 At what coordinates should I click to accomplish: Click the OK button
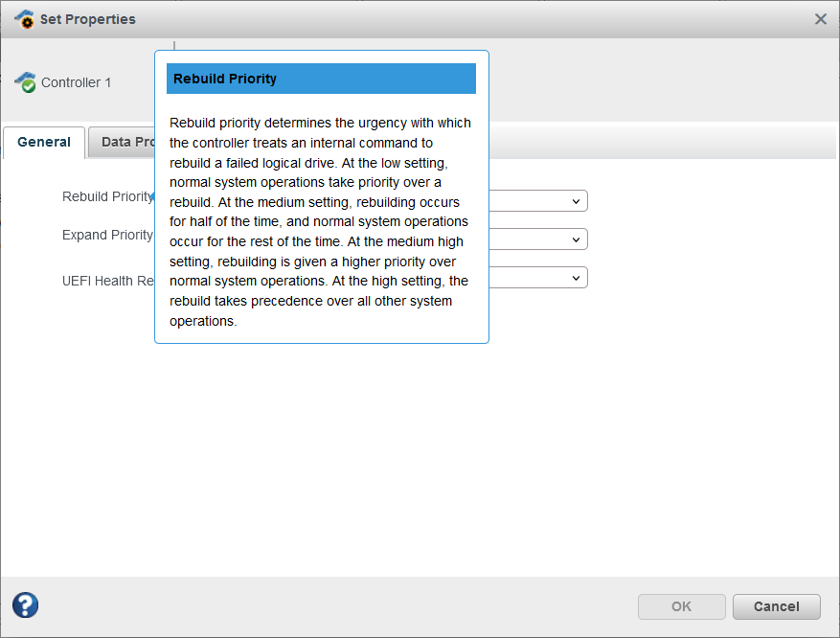(681, 606)
